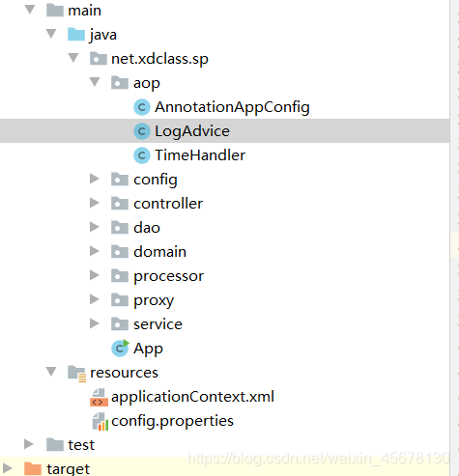The image size is (459, 476).
Task: Click the blue java source folder icon
Action: coord(76,34)
